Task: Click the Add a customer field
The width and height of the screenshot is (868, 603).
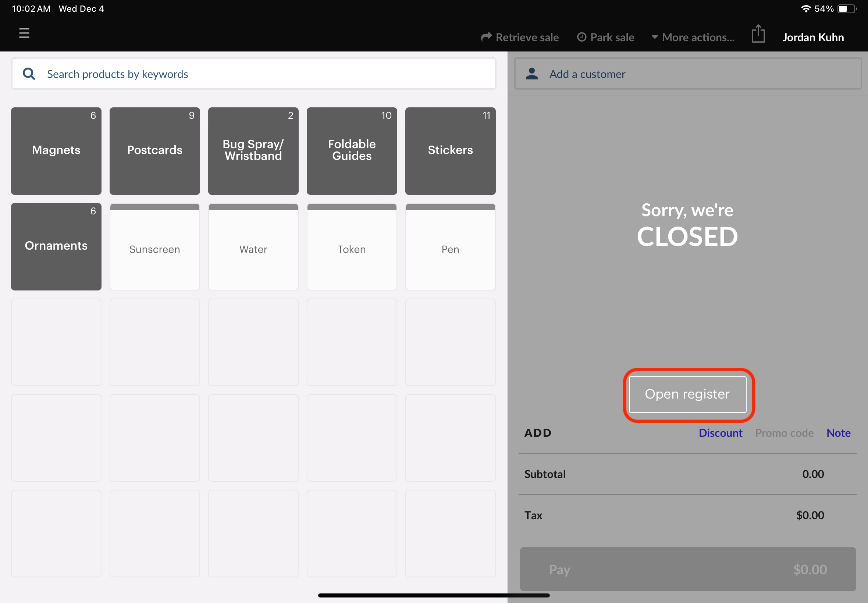Action: pyautogui.click(x=688, y=74)
